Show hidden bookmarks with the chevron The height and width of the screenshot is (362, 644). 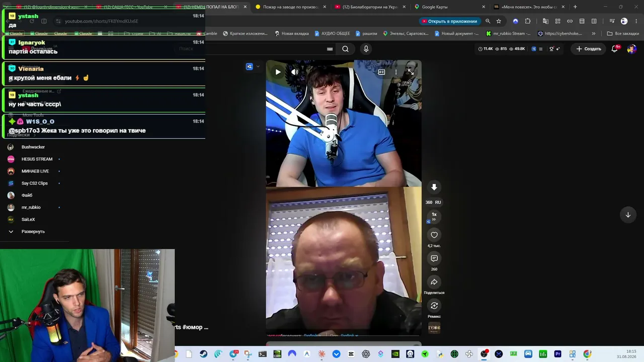[x=594, y=34]
